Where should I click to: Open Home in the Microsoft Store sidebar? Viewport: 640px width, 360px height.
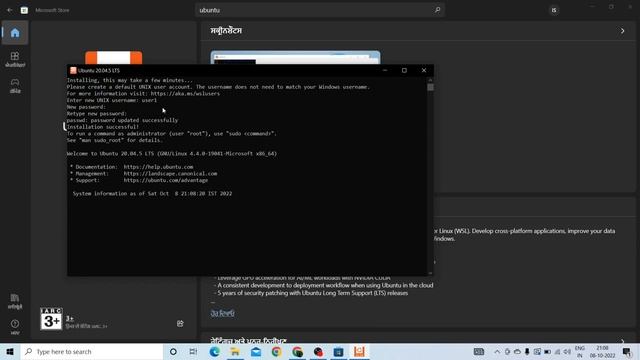pyautogui.click(x=15, y=33)
